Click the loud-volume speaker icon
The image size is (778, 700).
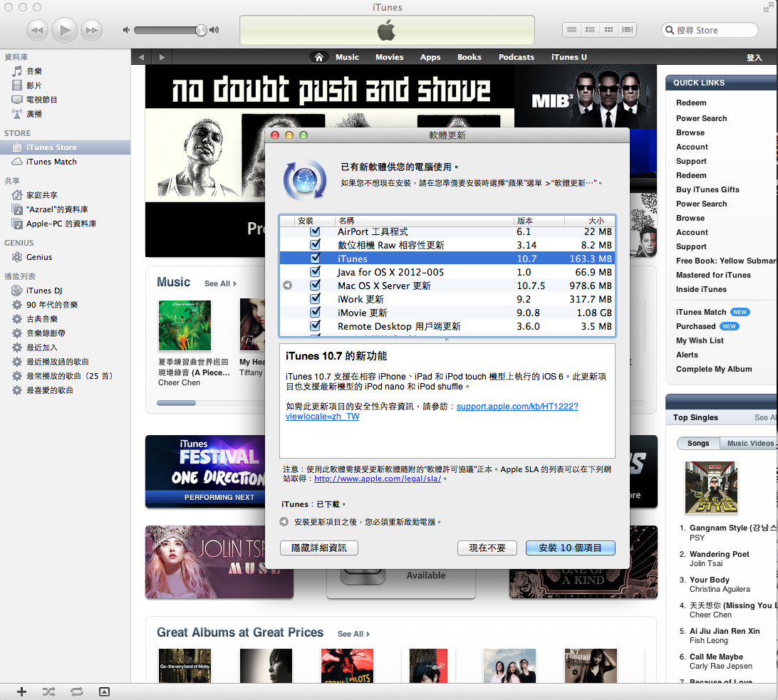click(214, 30)
